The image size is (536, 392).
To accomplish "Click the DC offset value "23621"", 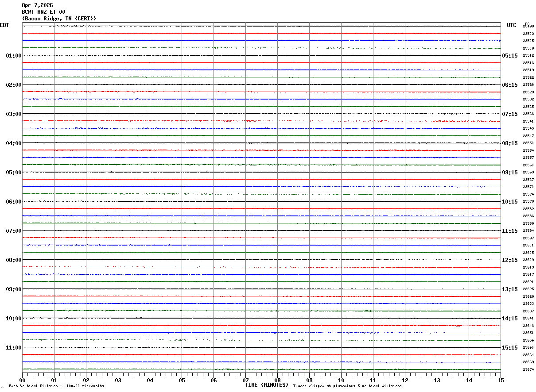I will coord(528,282).
